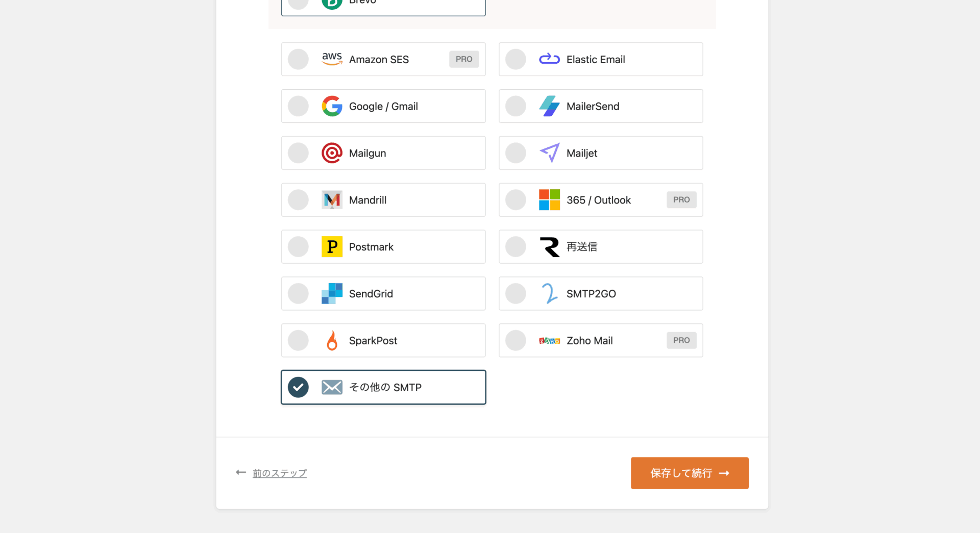Click the SendGrid blue squares icon

[332, 294]
